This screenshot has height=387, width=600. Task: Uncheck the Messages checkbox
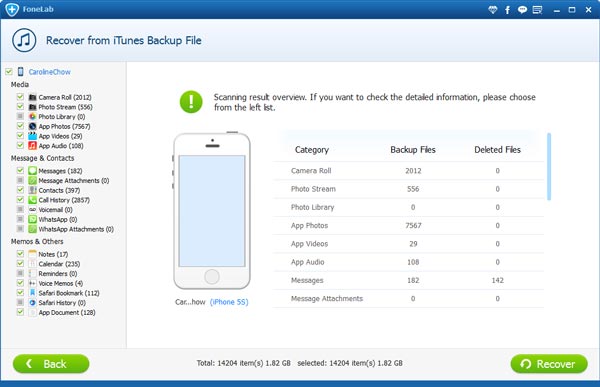point(20,170)
